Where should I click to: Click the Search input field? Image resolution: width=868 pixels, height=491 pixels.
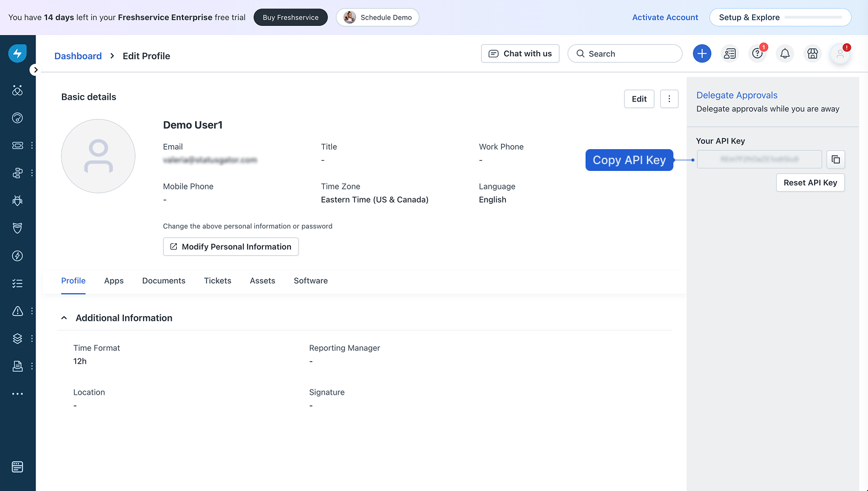coord(625,53)
